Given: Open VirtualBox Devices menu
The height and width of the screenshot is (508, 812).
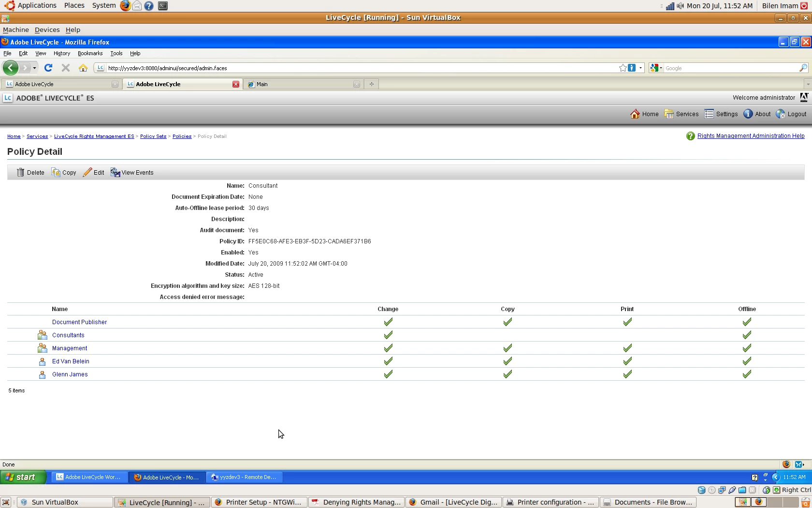Looking at the screenshot, I should (x=47, y=30).
